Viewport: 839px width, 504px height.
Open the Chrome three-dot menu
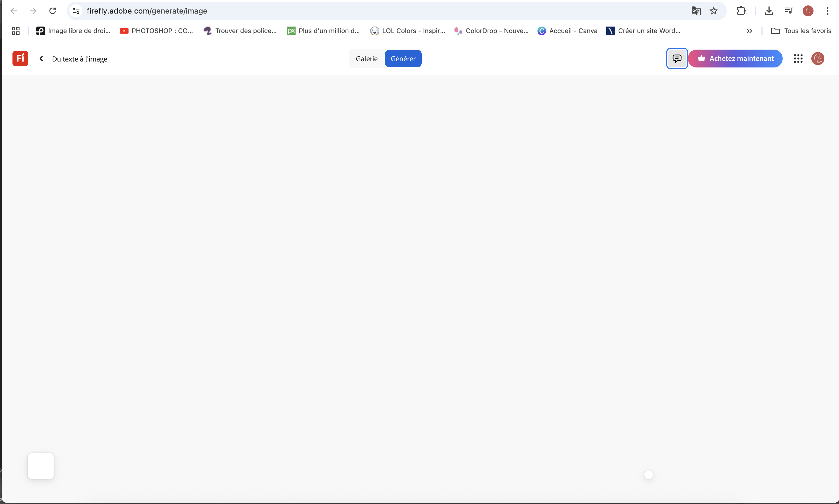tap(827, 11)
